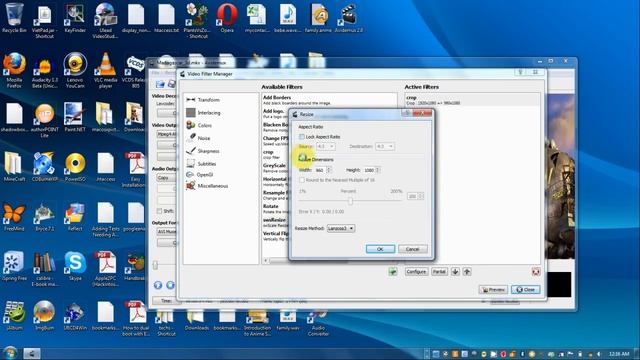640x360 pixels.
Task: Click the Percent resize slider handle
Action: [x=350, y=201]
